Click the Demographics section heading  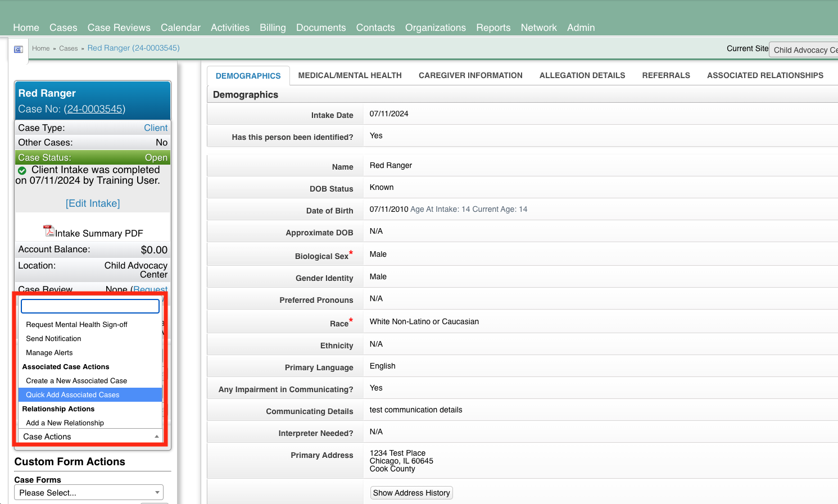[x=246, y=94]
